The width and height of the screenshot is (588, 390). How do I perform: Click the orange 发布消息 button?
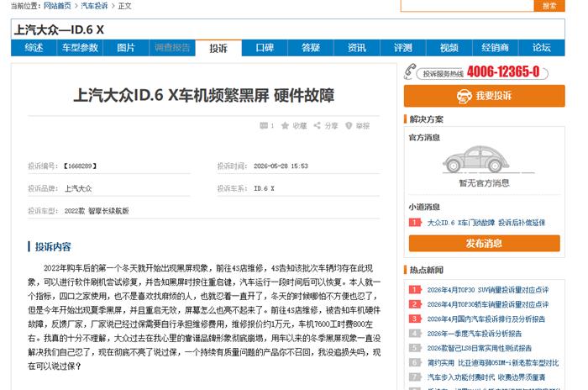click(x=484, y=243)
